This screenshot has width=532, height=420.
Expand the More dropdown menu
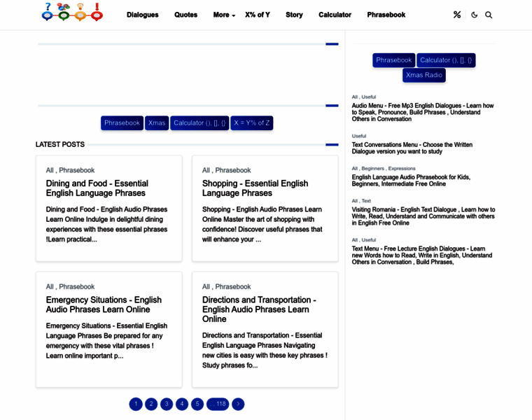[x=224, y=15]
